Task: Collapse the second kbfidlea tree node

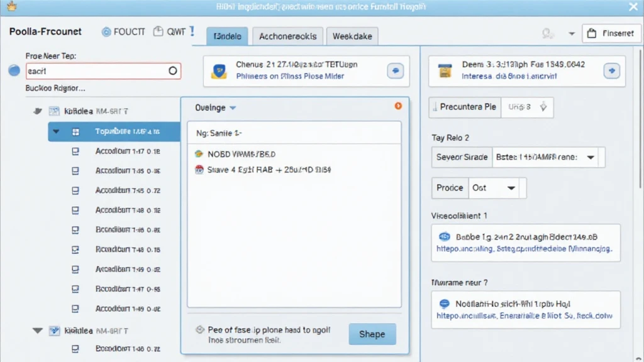Action: (38, 331)
